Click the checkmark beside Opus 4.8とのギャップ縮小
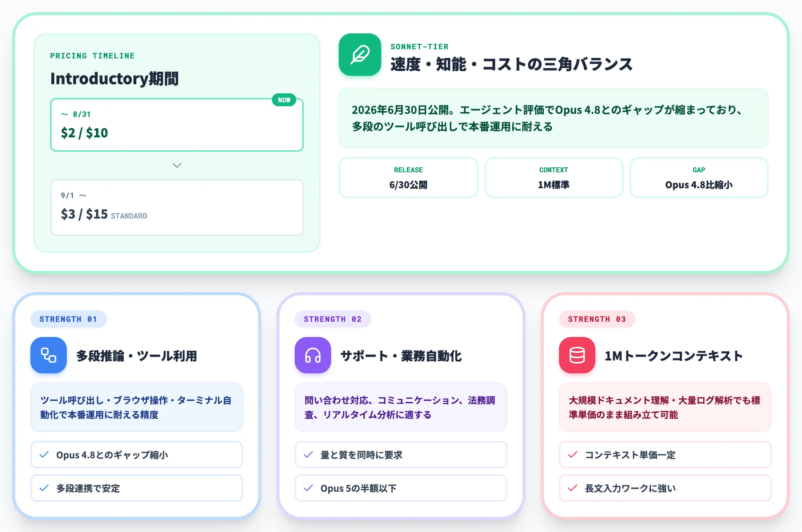The width and height of the screenshot is (802, 532). 44,455
